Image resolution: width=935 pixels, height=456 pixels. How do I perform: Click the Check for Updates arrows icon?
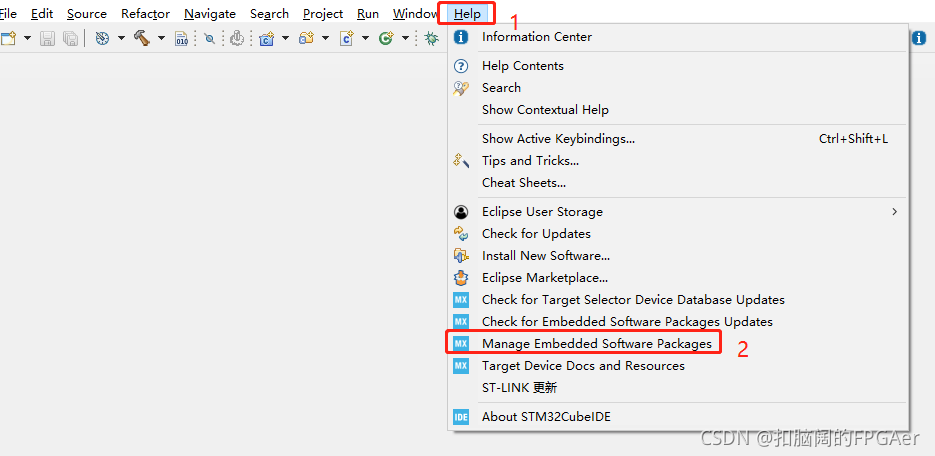tap(461, 234)
